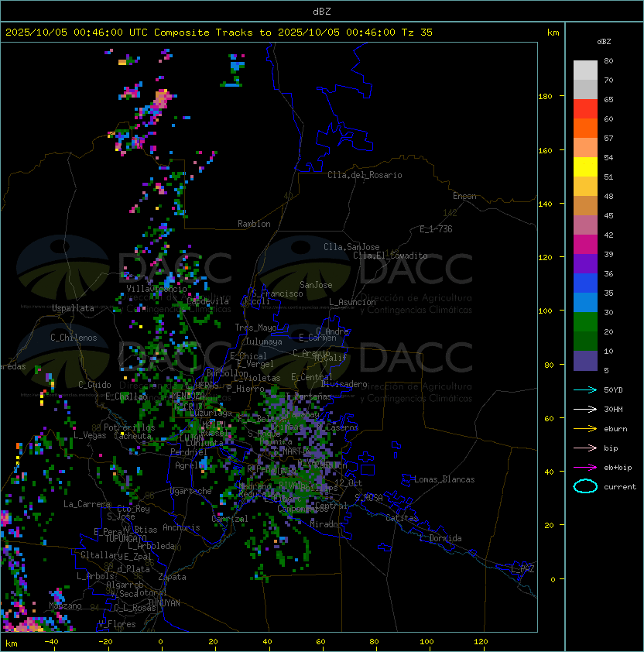Pick the red 60–65 dBZ swatch
Screen dimensions: 644x652
tap(585, 109)
